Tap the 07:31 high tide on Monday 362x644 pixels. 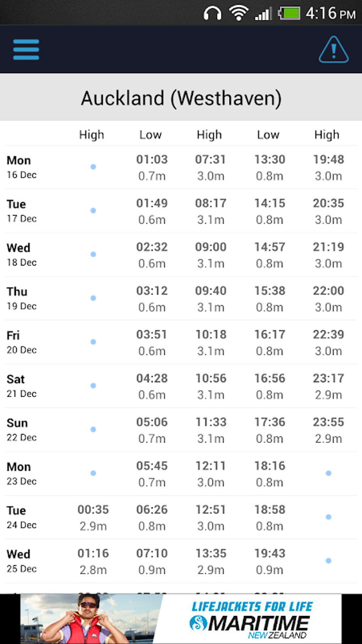(210, 167)
